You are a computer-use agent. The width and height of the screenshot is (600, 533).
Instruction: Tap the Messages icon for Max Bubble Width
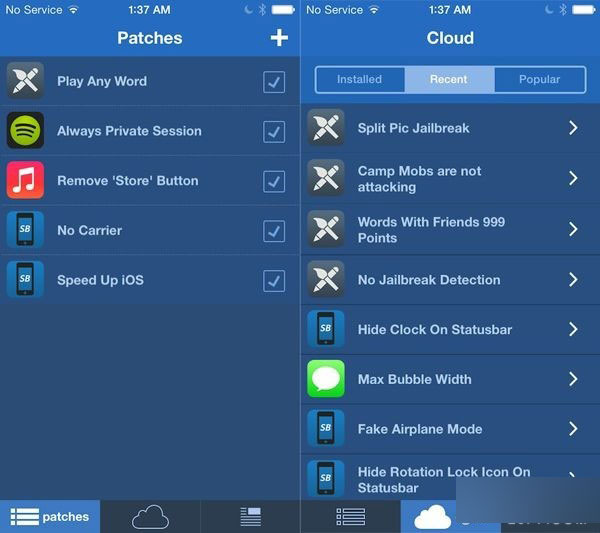click(x=326, y=379)
